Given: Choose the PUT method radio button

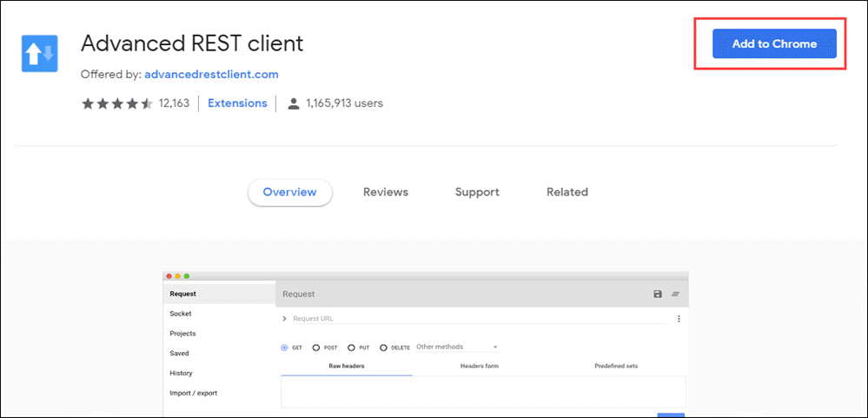Looking at the screenshot, I should [351, 348].
